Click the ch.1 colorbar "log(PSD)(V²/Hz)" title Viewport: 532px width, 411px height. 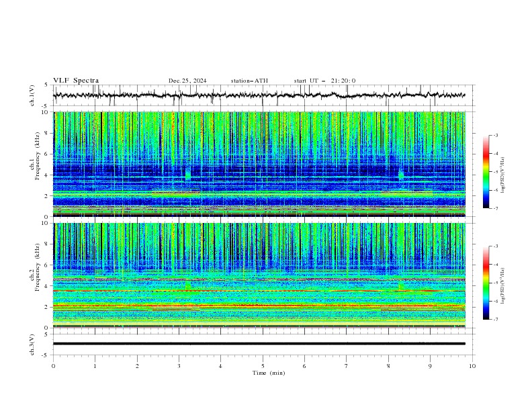pyautogui.click(x=502, y=175)
